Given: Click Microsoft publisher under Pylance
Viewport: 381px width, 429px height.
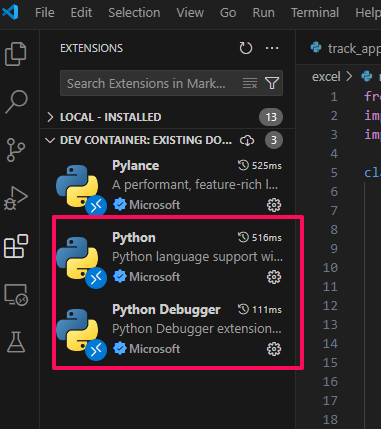Looking at the screenshot, I should click(x=155, y=205).
